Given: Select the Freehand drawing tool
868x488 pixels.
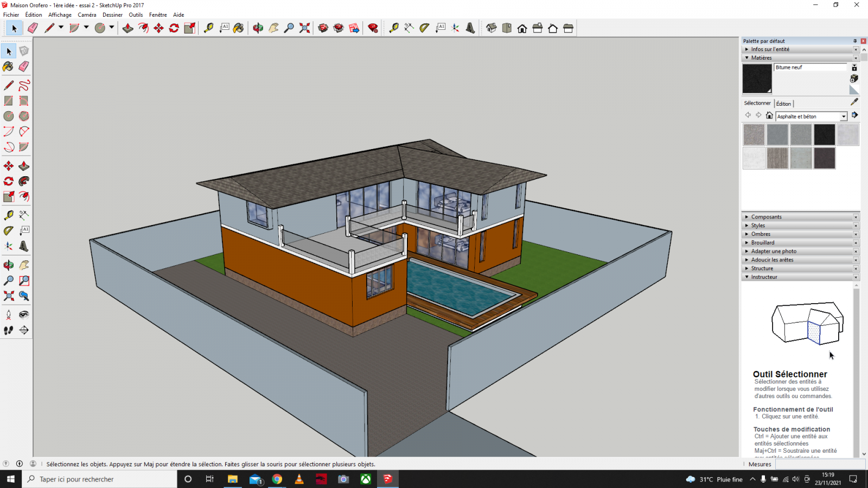Looking at the screenshot, I should pyautogui.click(x=24, y=86).
